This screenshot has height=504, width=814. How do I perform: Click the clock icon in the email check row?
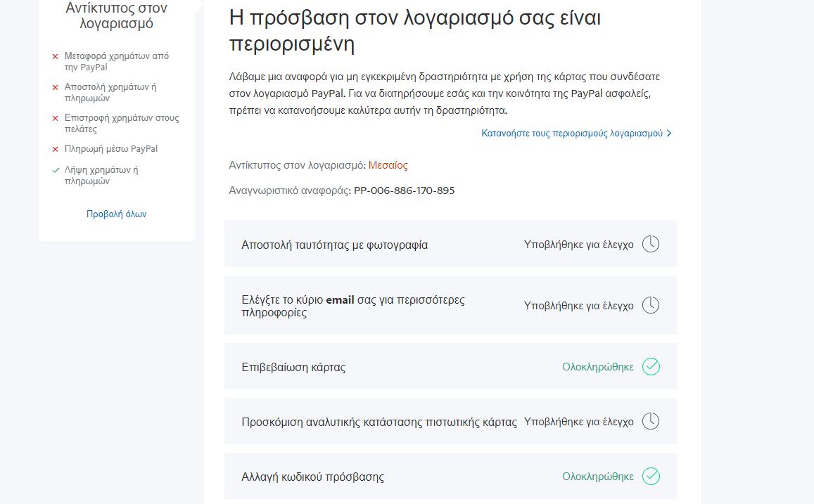[651, 305]
